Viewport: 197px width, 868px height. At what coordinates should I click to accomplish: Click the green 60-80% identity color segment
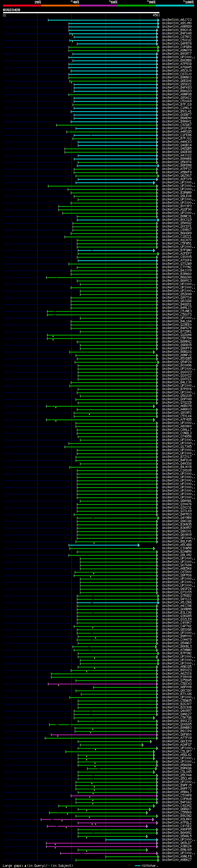[137, 6]
